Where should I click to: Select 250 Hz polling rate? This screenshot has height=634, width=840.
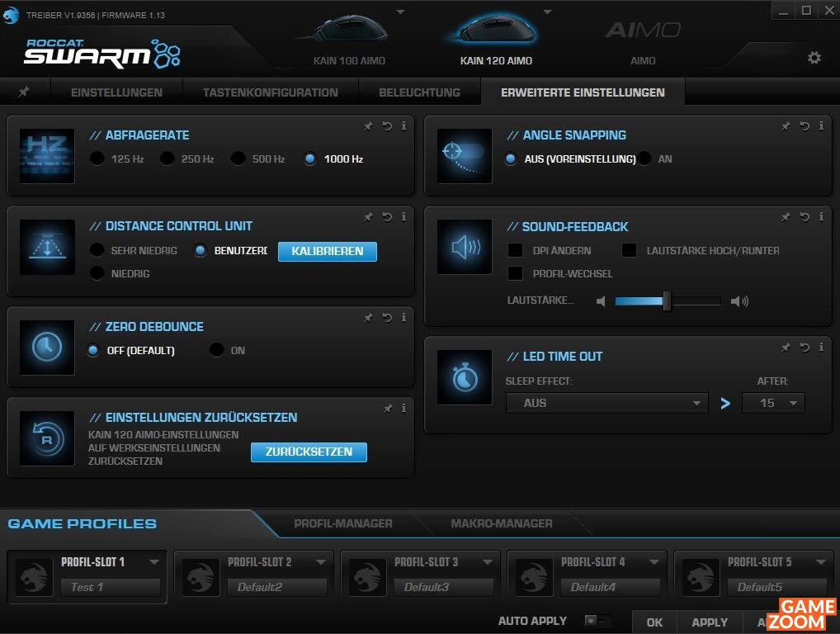(168, 158)
